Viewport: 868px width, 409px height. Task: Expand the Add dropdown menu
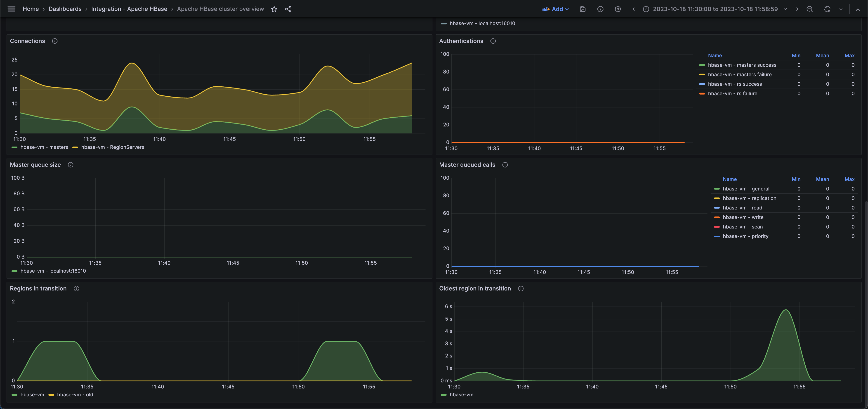[556, 9]
